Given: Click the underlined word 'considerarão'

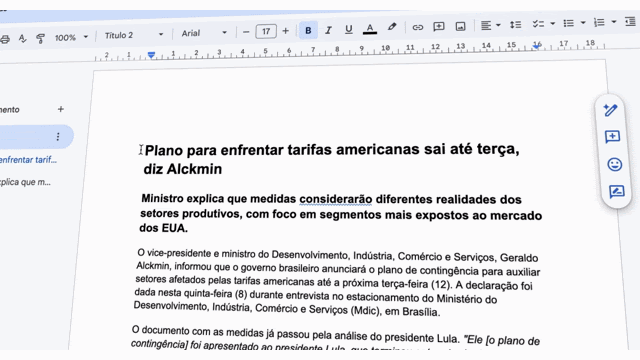Looking at the screenshot, I should [336, 199].
